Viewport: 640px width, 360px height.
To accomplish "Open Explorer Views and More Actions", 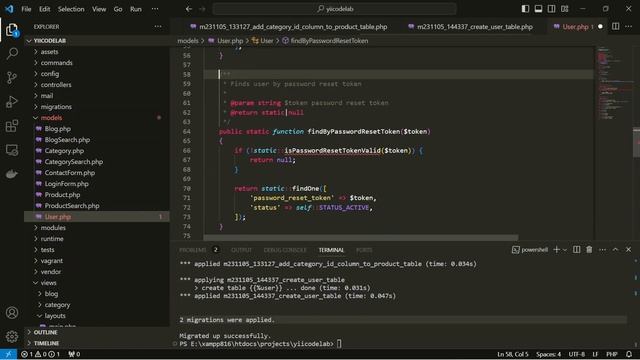I will pos(158,27).
